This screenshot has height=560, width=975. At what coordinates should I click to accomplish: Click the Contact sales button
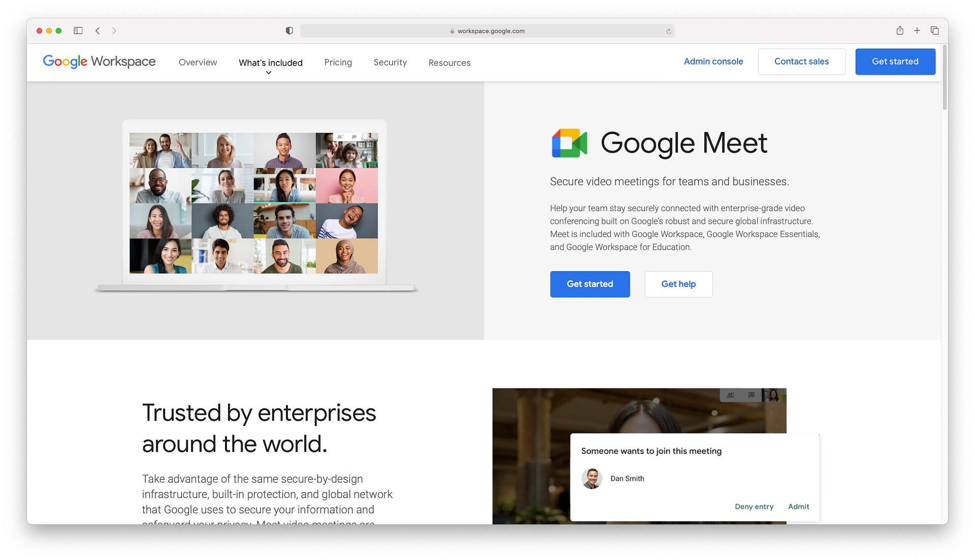(x=801, y=61)
